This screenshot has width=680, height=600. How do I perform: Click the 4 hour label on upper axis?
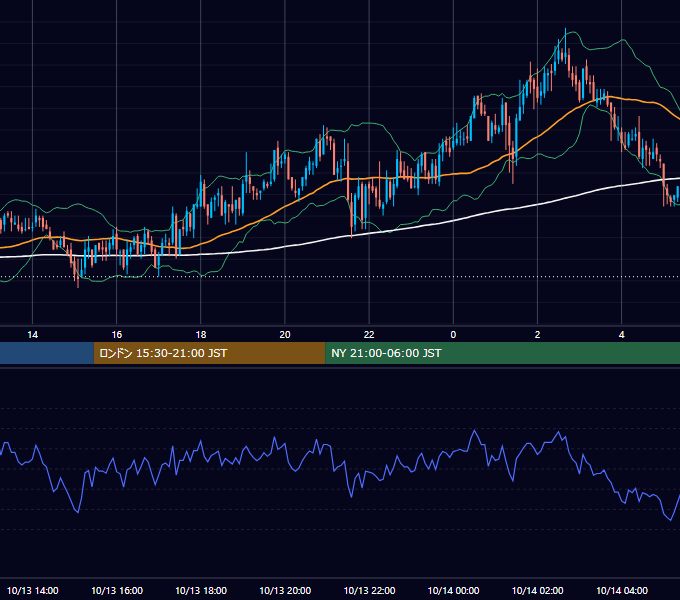pyautogui.click(x=621, y=335)
